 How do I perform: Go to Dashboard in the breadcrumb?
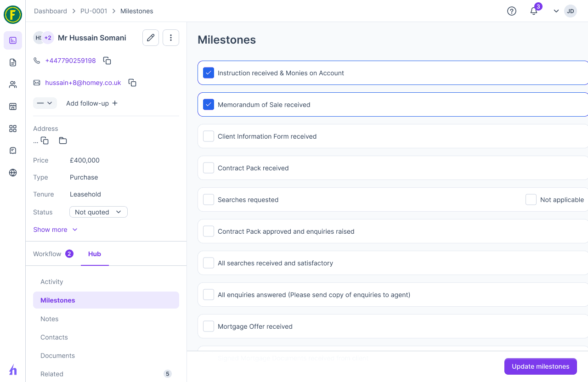coord(51,11)
